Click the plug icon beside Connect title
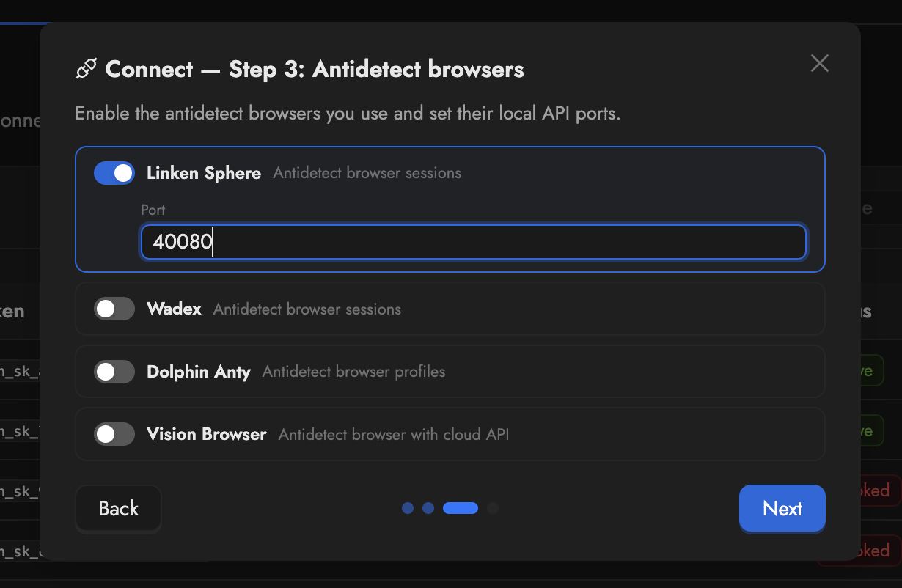 tap(87, 70)
